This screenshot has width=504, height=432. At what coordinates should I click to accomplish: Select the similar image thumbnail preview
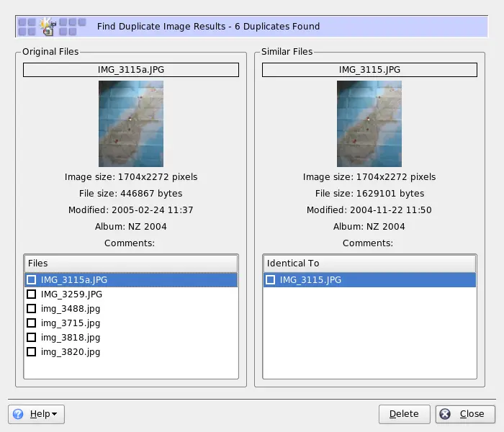click(x=369, y=124)
